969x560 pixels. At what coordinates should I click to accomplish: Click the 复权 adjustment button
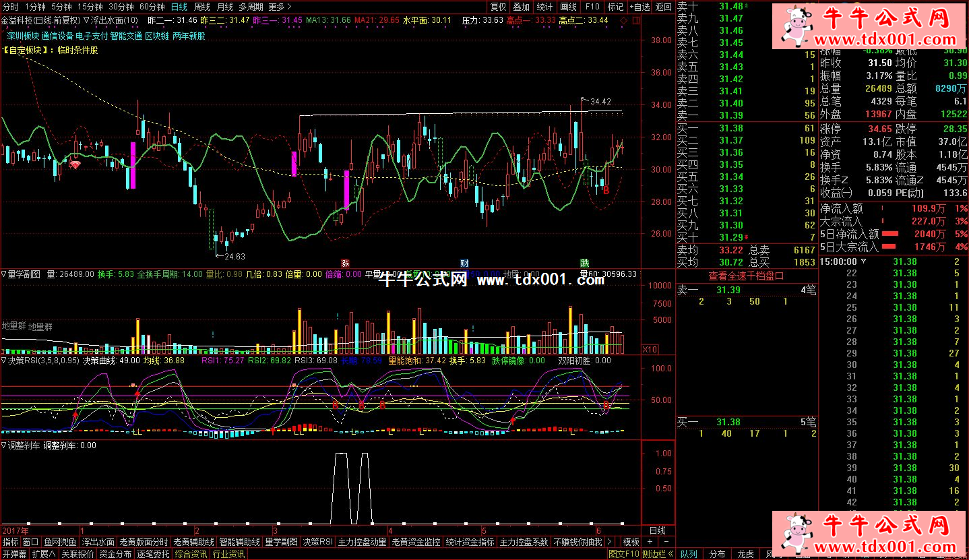[x=498, y=6]
